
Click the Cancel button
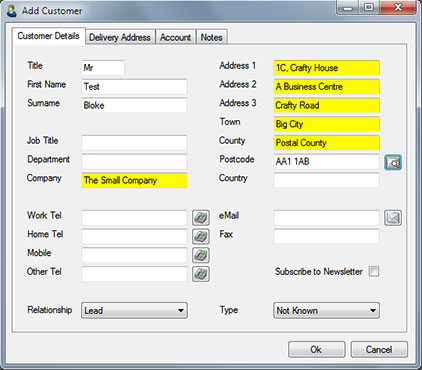379,349
